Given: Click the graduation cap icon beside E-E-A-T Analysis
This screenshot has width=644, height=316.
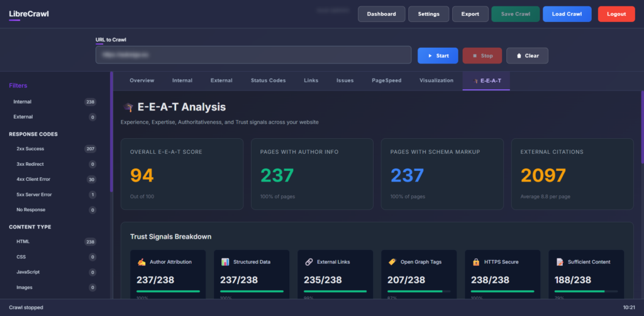Looking at the screenshot, I should pyautogui.click(x=128, y=107).
